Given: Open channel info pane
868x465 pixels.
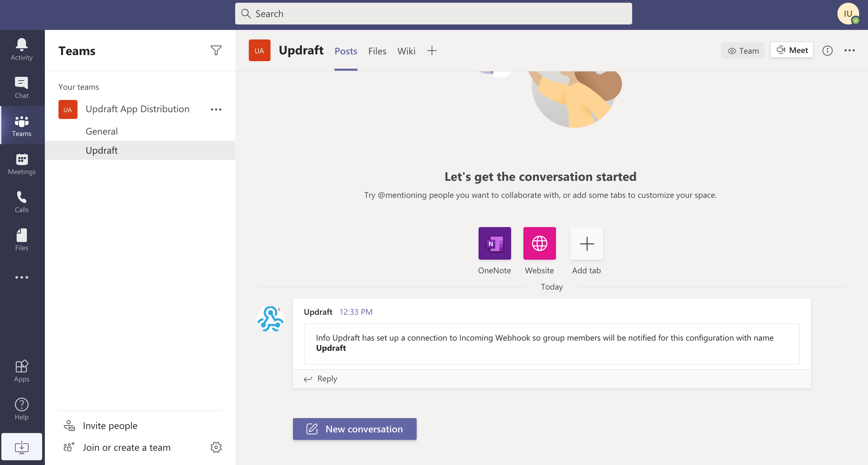Looking at the screenshot, I should [828, 51].
